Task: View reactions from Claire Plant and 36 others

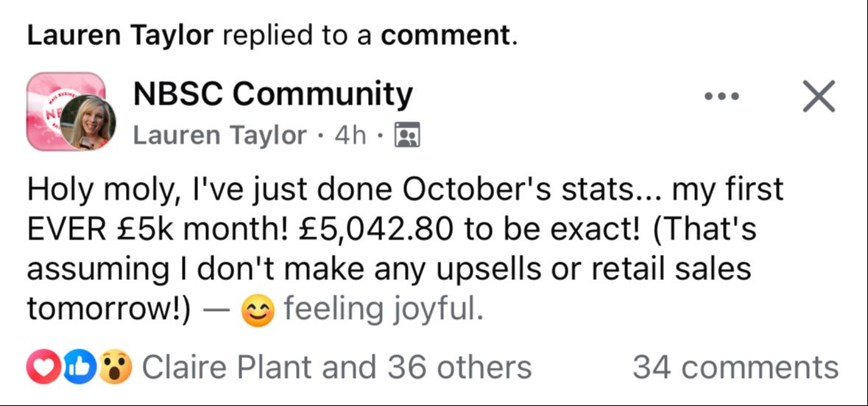Action: coord(336,367)
